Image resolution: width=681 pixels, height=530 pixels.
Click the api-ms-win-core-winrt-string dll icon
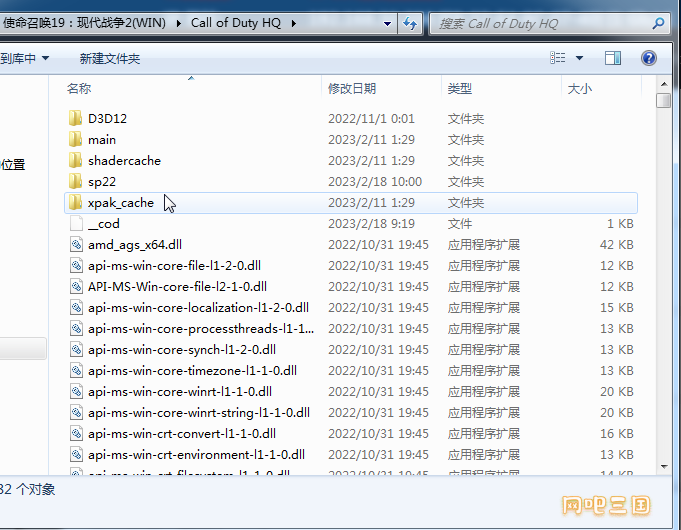[x=76, y=412]
